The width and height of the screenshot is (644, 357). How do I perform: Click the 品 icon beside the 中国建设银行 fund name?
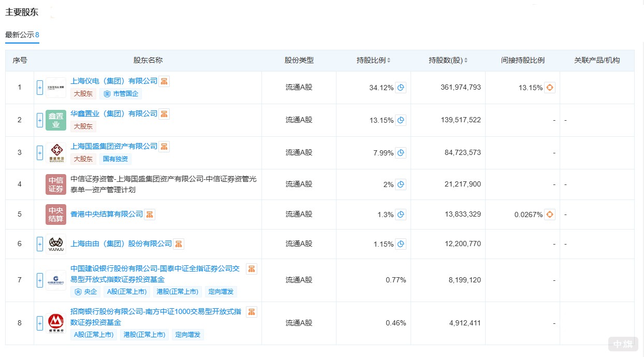252,268
